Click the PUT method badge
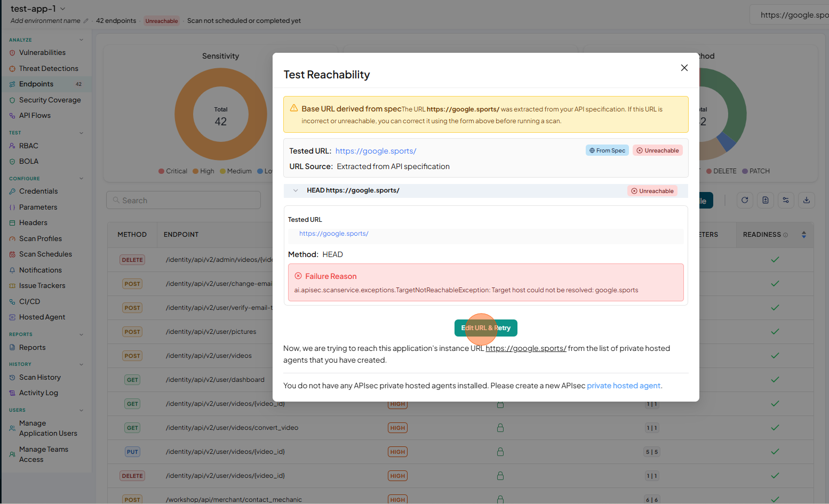This screenshot has height=504, width=829. coord(132,452)
